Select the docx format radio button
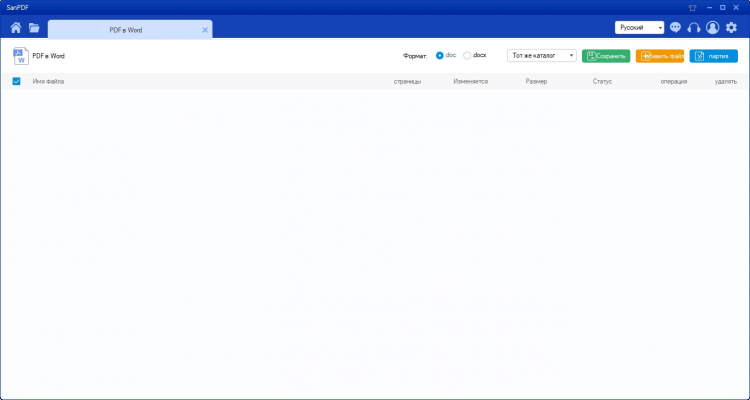 (x=467, y=56)
